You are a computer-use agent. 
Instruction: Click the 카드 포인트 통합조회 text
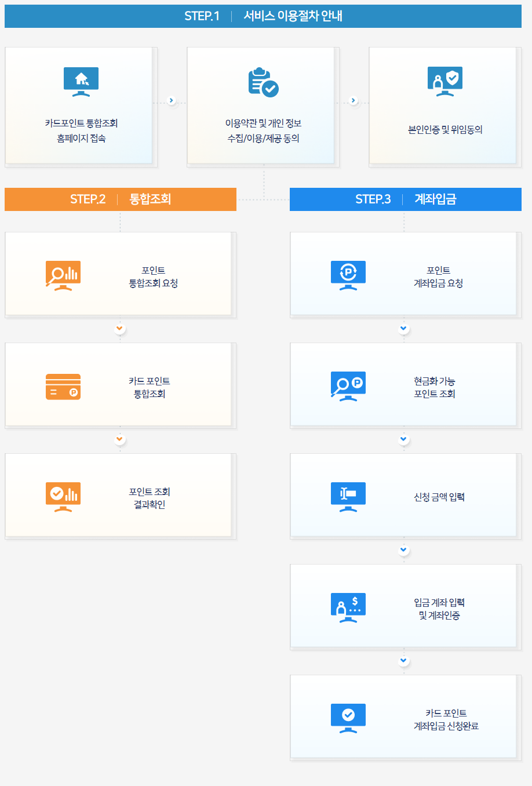click(x=150, y=387)
